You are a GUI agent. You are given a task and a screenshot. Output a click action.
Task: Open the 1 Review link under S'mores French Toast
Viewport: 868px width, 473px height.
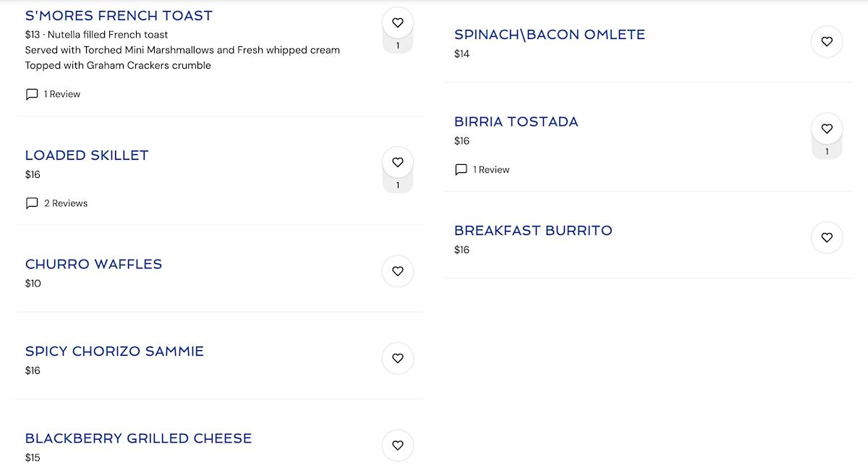[x=61, y=94]
